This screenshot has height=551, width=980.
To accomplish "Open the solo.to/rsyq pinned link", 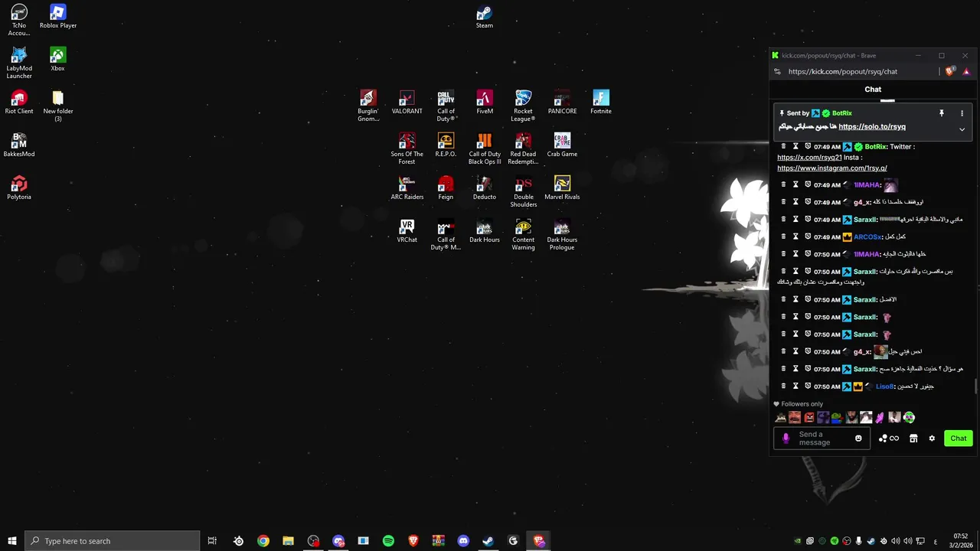I will point(872,127).
